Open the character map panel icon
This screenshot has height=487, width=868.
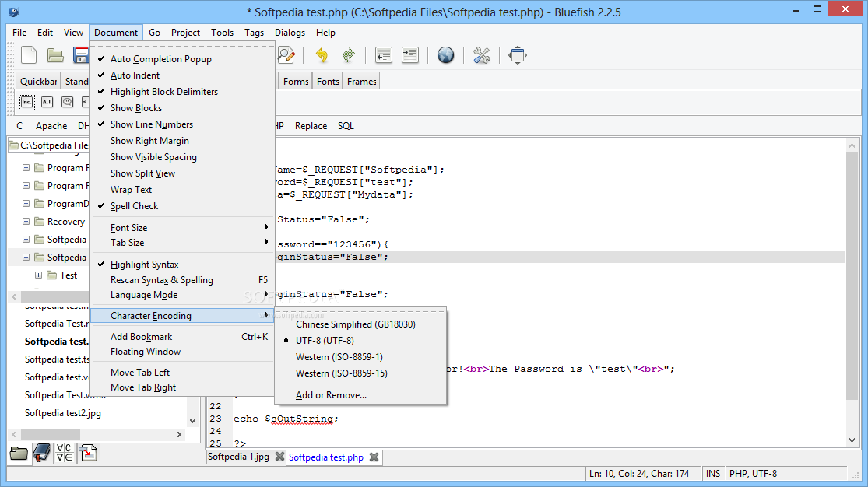(65, 454)
